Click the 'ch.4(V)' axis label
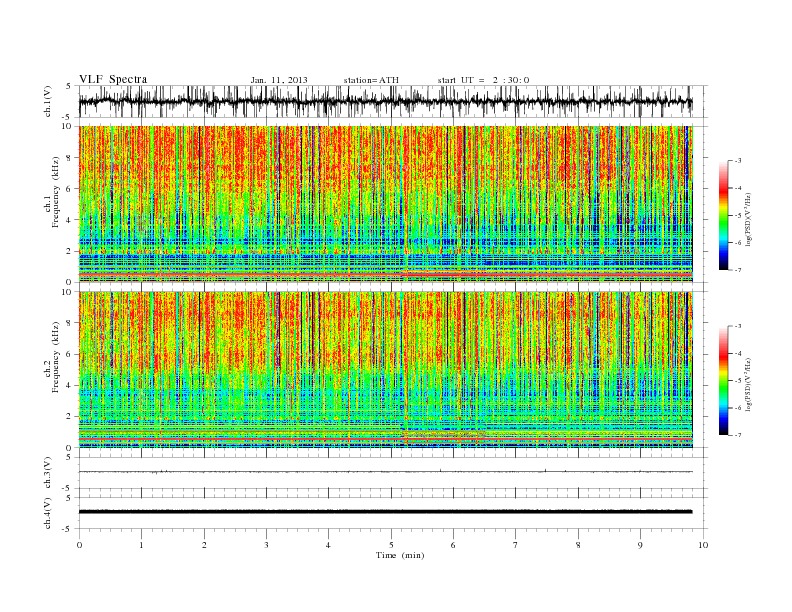Image resolution: width=792 pixels, height=612 pixels. tap(48, 513)
